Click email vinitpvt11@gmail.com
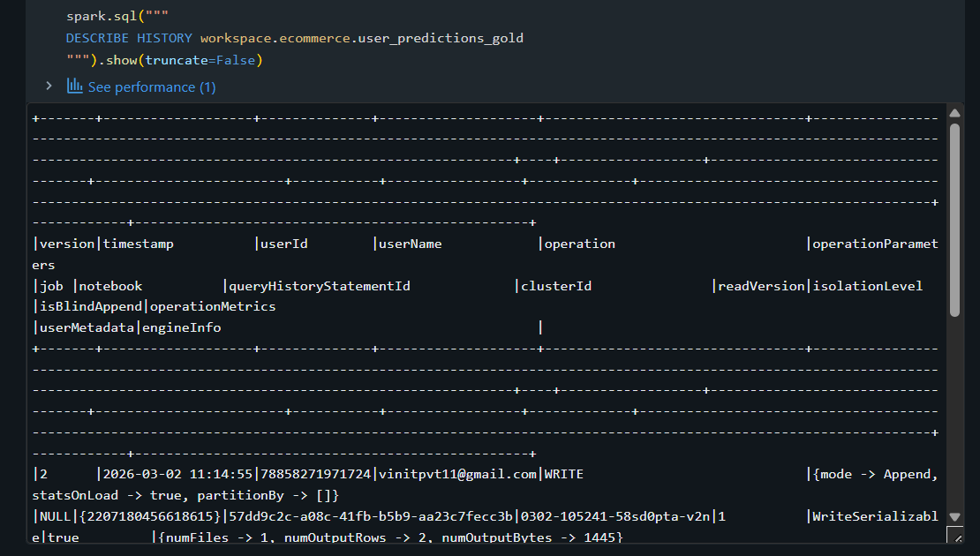This screenshot has height=556, width=980. tap(457, 474)
